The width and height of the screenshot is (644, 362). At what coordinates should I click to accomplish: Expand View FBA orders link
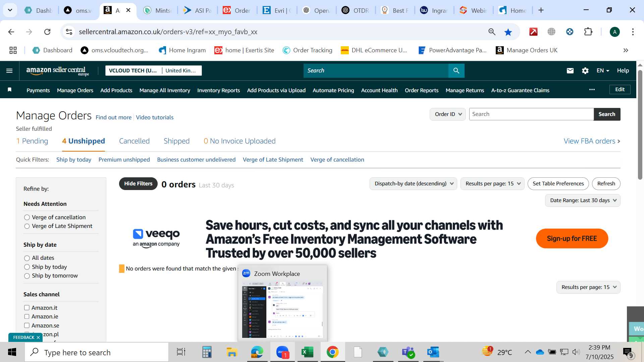click(x=592, y=141)
